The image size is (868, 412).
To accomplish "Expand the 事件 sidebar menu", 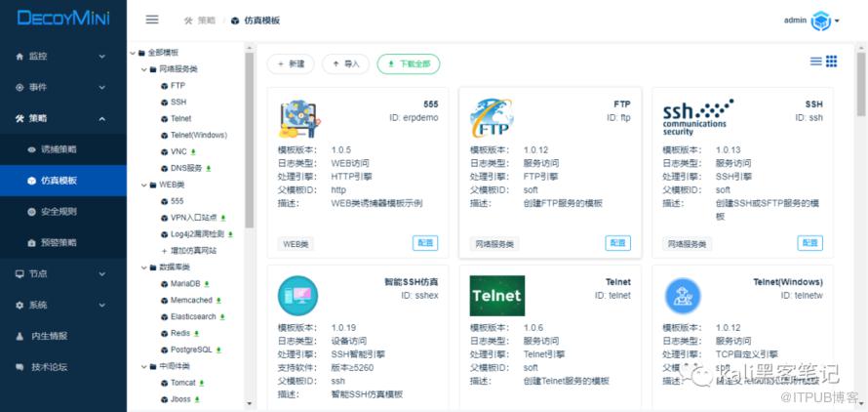I will pyautogui.click(x=63, y=88).
